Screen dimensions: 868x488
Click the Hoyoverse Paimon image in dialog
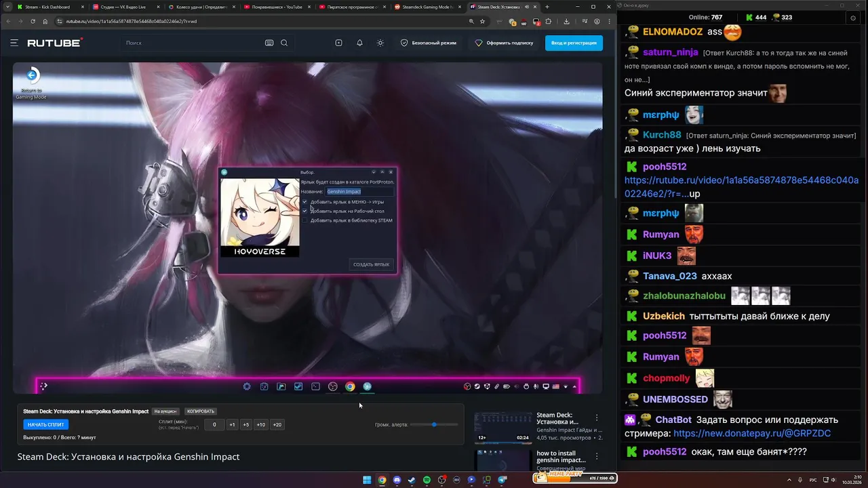point(260,218)
